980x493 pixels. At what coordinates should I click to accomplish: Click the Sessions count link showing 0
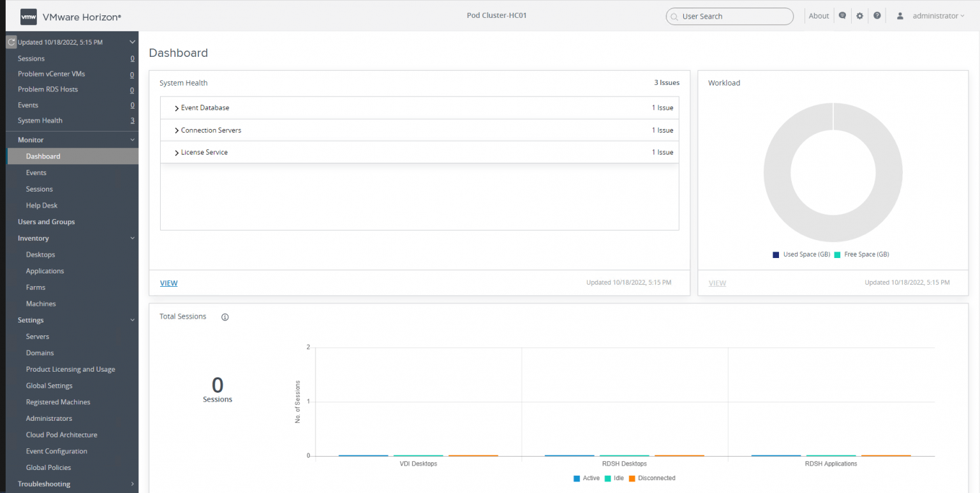tap(132, 58)
